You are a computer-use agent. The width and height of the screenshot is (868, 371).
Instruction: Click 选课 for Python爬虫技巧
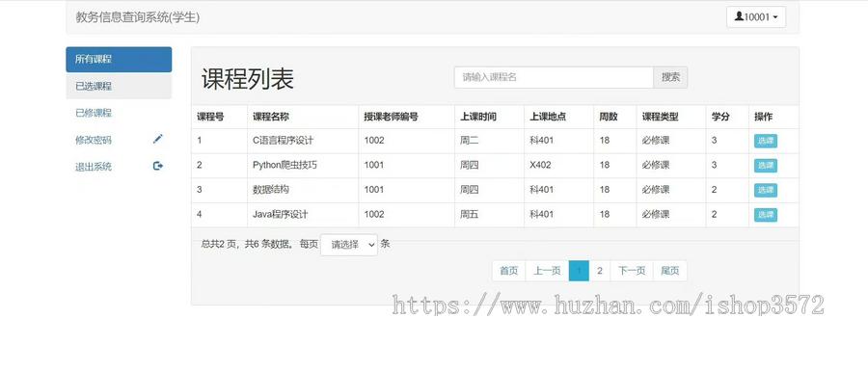pos(766,166)
